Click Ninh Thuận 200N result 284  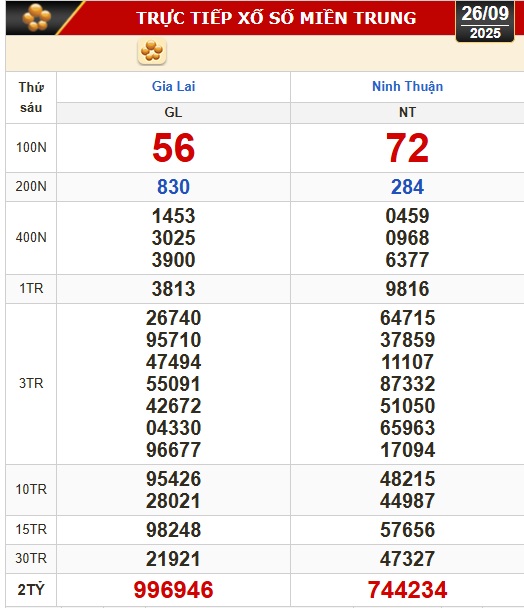tap(407, 187)
